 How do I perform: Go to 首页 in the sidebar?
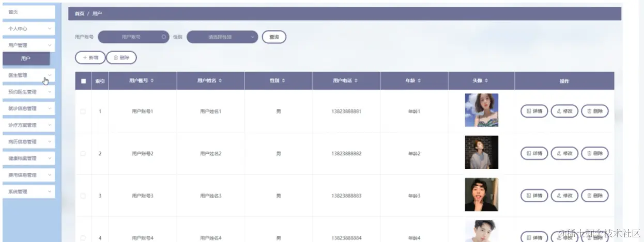[29, 11]
